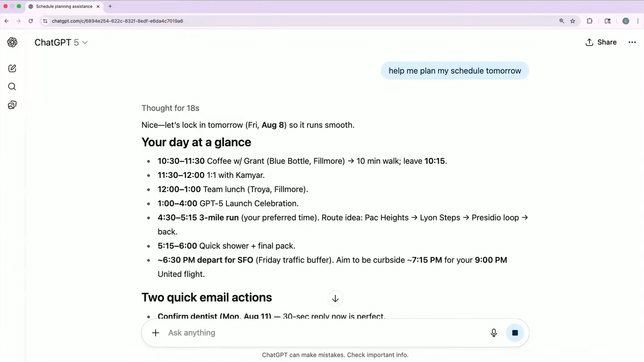Viewport: 644px width, 362px height.
Task: Go back with the browser back arrow
Action: pos(6,21)
